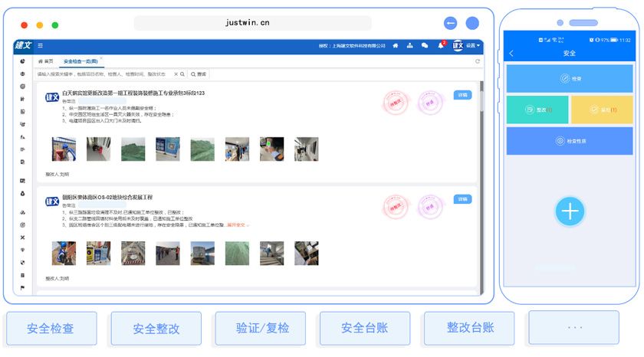Image resolution: width=644 pixels, height=357 pixels.
Task: Tap the 整改 tile on the phone
Action: 537,110
